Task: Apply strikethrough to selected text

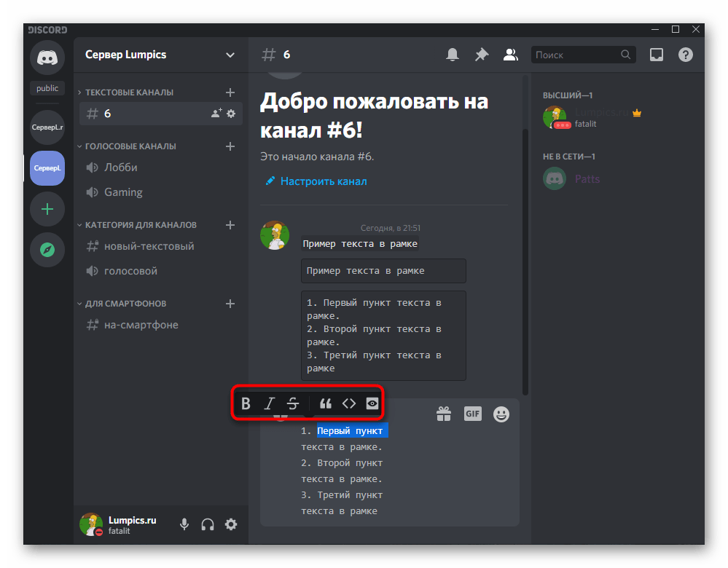Action: tap(293, 403)
